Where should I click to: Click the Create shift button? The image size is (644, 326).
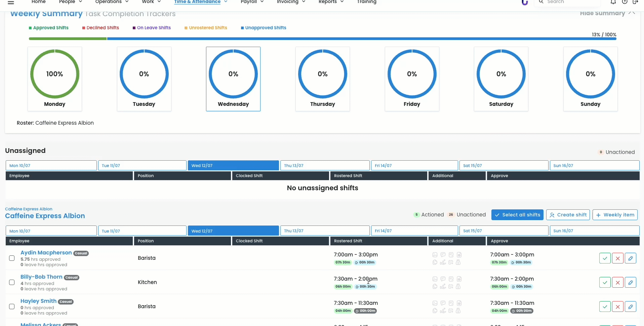(x=568, y=215)
